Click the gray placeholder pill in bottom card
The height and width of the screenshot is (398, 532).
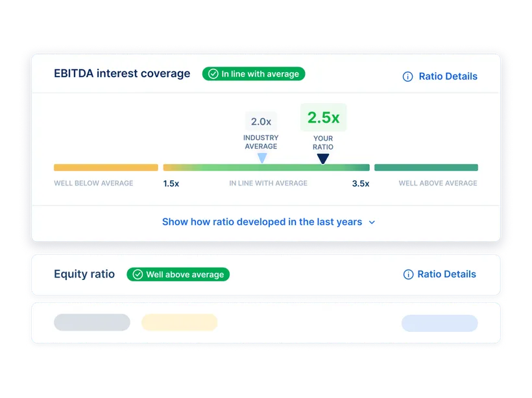pyautogui.click(x=92, y=322)
